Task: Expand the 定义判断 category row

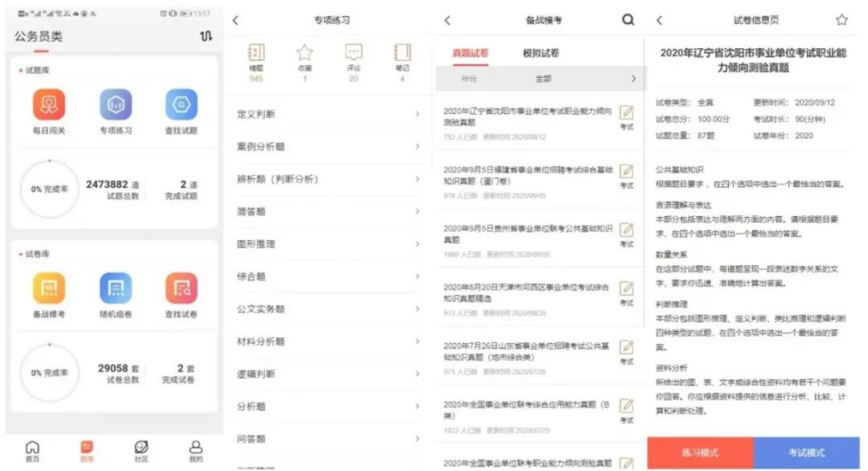Action: [x=328, y=114]
